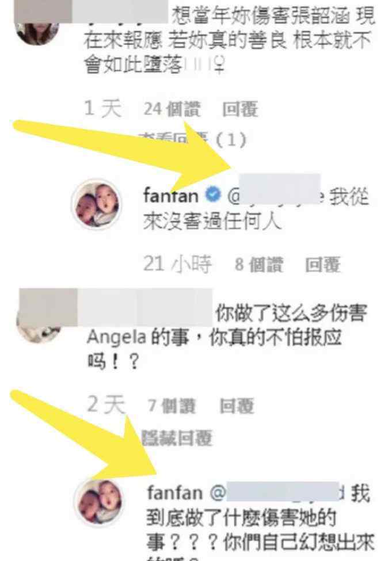Expand view replies (1) under first comment
The height and width of the screenshot is (561, 392).
(193, 139)
